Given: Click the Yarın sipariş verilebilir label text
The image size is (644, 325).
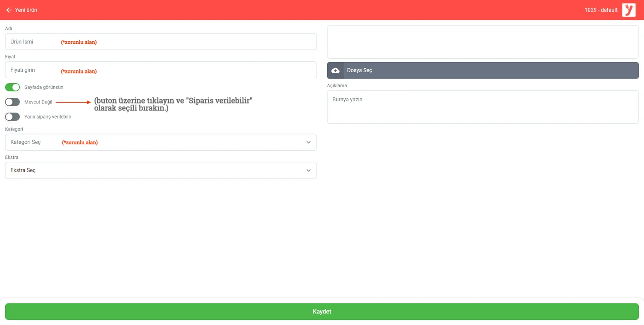Looking at the screenshot, I should (48, 117).
